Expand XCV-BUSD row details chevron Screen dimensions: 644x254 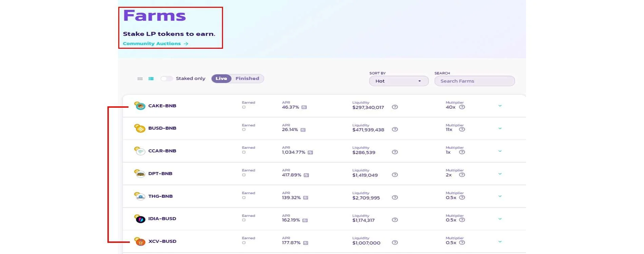[x=500, y=241]
